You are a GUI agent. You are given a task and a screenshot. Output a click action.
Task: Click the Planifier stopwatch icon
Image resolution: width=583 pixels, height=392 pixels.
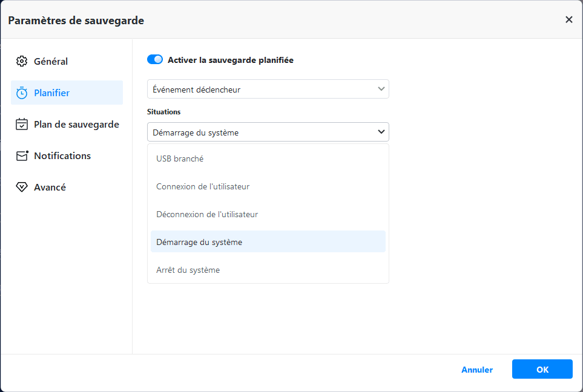pos(22,93)
